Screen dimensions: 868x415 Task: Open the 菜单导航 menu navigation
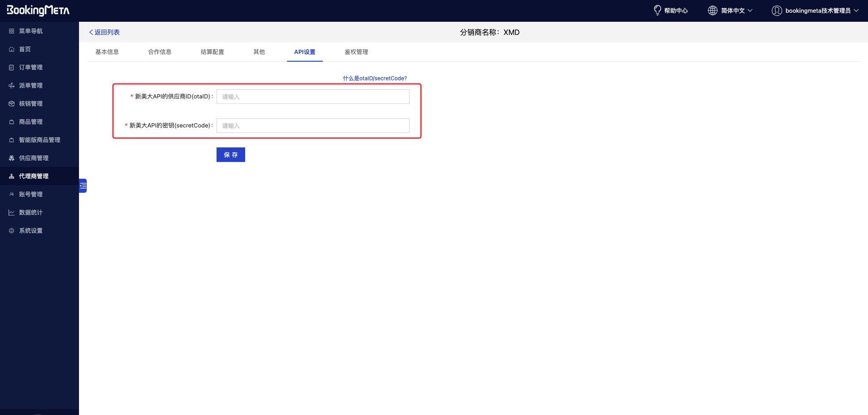pyautogui.click(x=30, y=31)
